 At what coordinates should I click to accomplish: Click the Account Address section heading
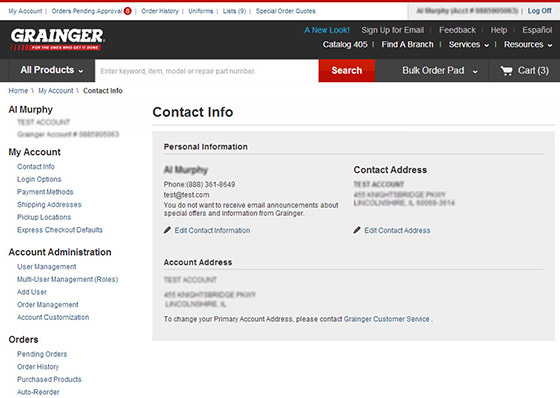pos(198,262)
